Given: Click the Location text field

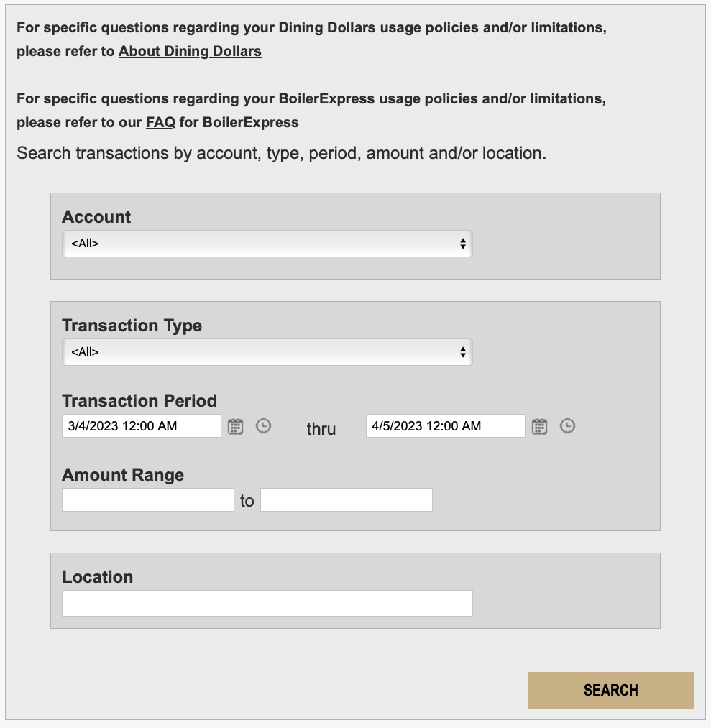Looking at the screenshot, I should (x=267, y=603).
